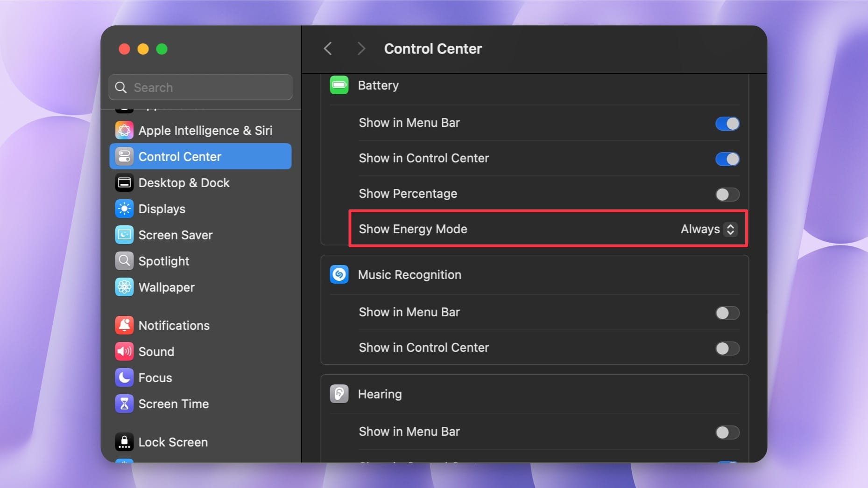Screen dimensions: 868x488
Task: Open the Wallpaper settings icon
Action: point(124,287)
